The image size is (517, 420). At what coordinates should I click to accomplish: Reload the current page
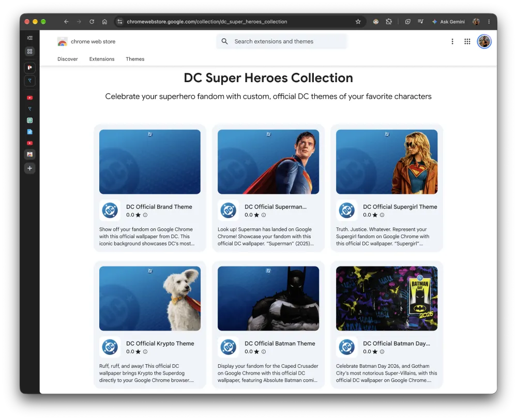(92, 22)
